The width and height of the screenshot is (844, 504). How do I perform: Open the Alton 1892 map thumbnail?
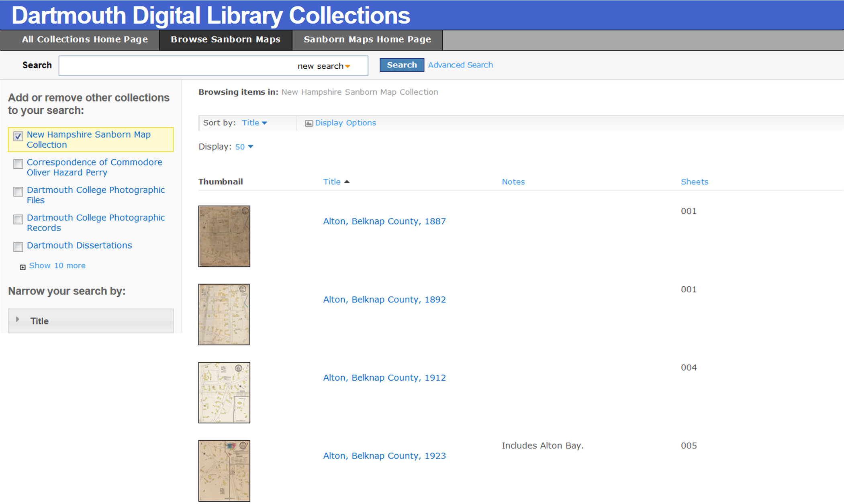[224, 314]
